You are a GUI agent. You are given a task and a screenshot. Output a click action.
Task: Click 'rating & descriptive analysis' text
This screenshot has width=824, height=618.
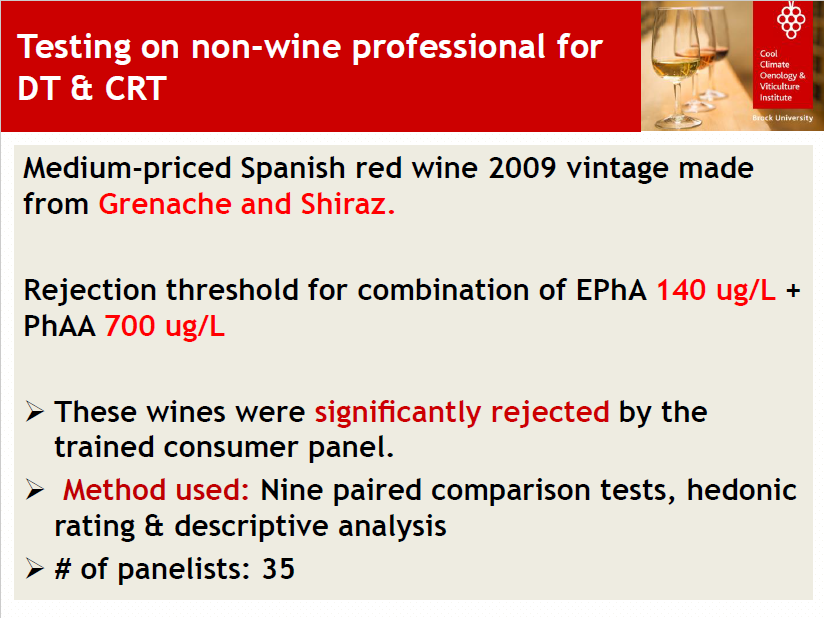coord(251,527)
